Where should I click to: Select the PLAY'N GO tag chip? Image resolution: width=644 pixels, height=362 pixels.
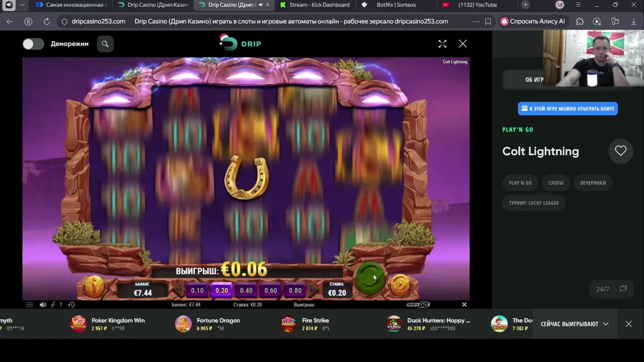(520, 183)
